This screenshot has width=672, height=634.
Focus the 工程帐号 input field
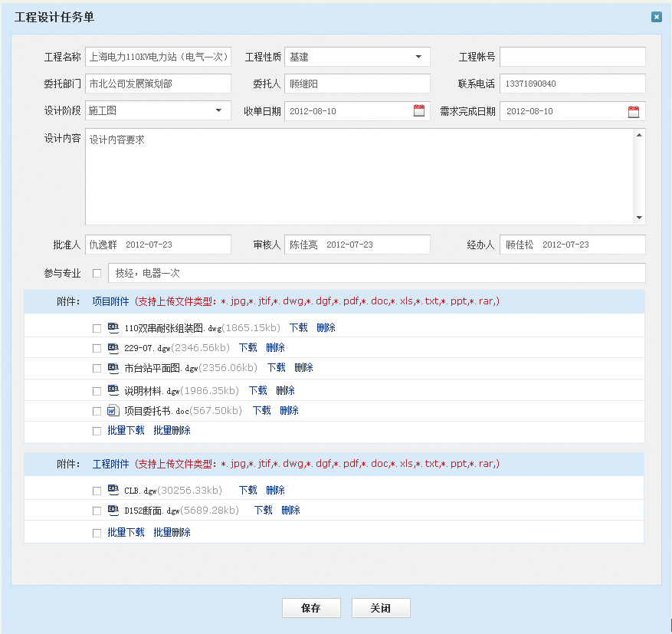pyautogui.click(x=572, y=57)
